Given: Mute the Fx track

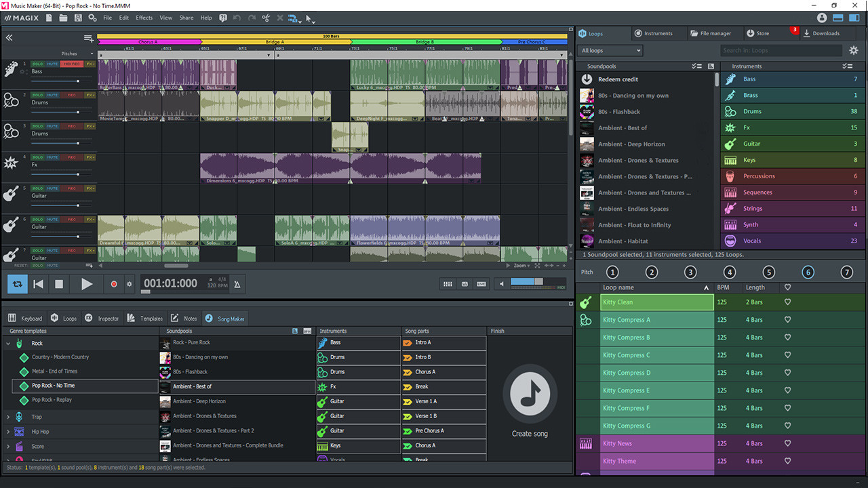Looking at the screenshot, I should click(52, 157).
